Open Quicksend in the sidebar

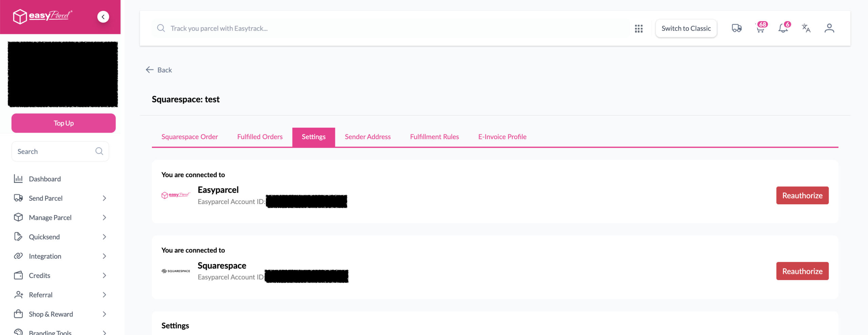44,237
